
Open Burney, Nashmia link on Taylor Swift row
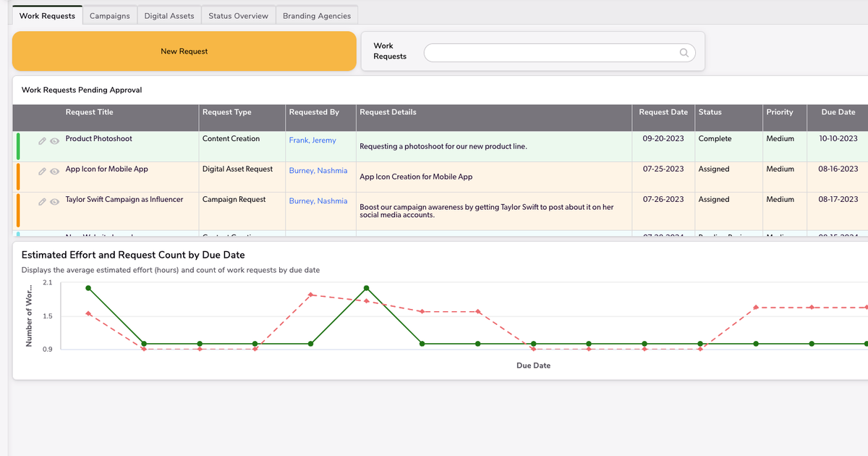coord(318,201)
